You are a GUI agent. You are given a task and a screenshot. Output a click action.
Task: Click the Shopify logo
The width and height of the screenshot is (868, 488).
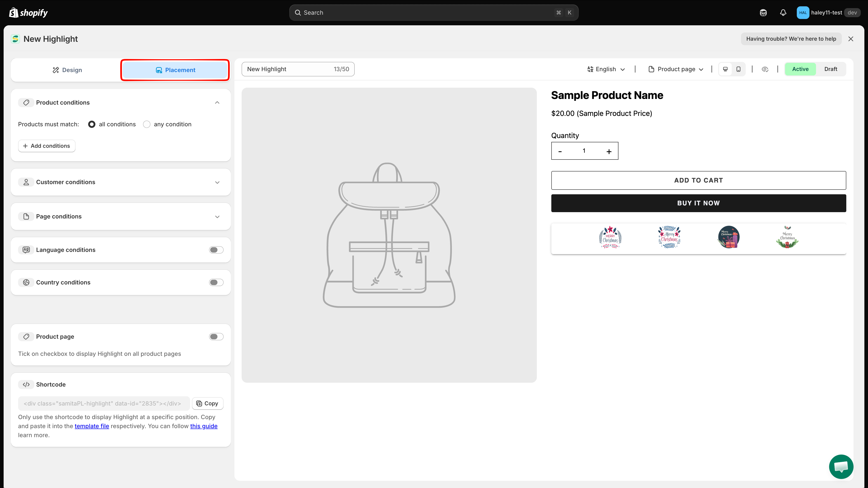(x=28, y=13)
